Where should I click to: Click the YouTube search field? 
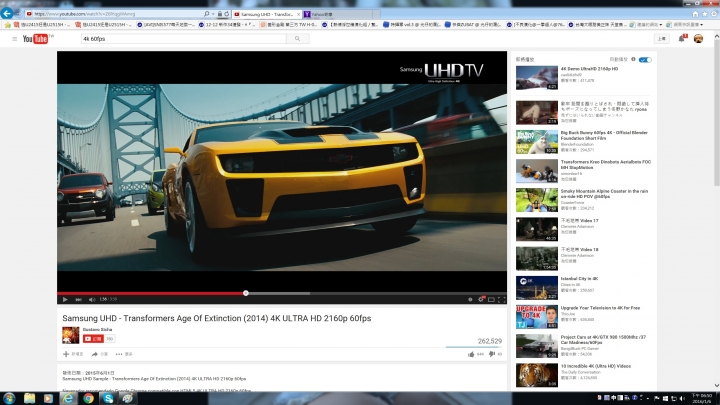coord(184,39)
